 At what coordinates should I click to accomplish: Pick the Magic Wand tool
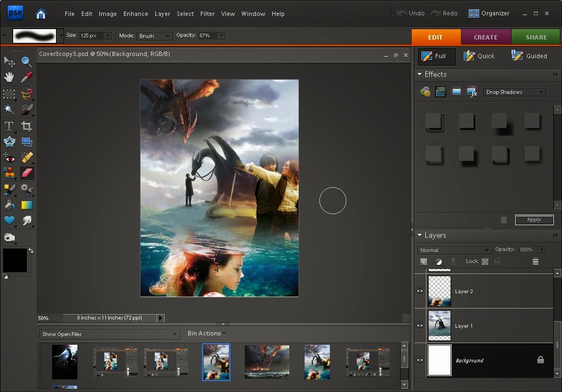pyautogui.click(x=9, y=110)
